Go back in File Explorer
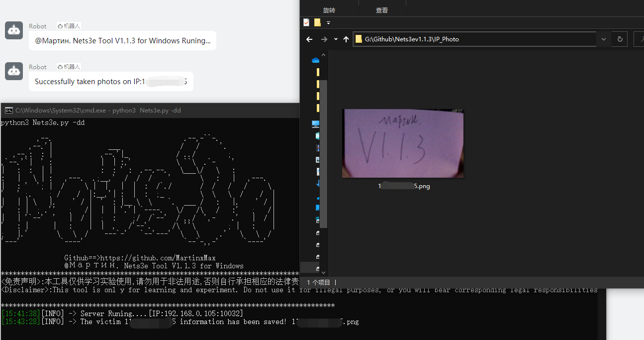The image size is (644, 340). pos(309,39)
